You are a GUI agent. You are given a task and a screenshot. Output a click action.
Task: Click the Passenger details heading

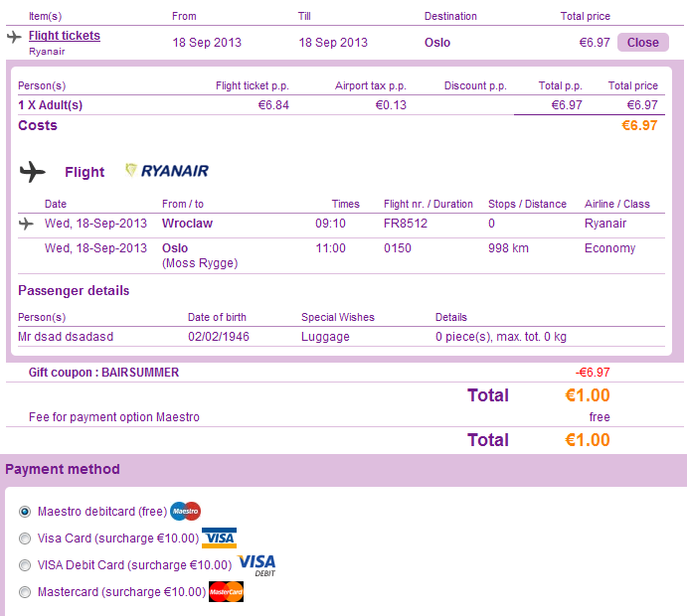(x=74, y=291)
